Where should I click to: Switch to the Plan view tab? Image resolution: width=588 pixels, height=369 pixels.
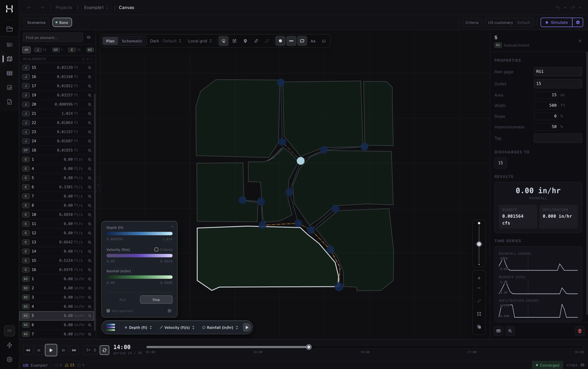pos(110,41)
